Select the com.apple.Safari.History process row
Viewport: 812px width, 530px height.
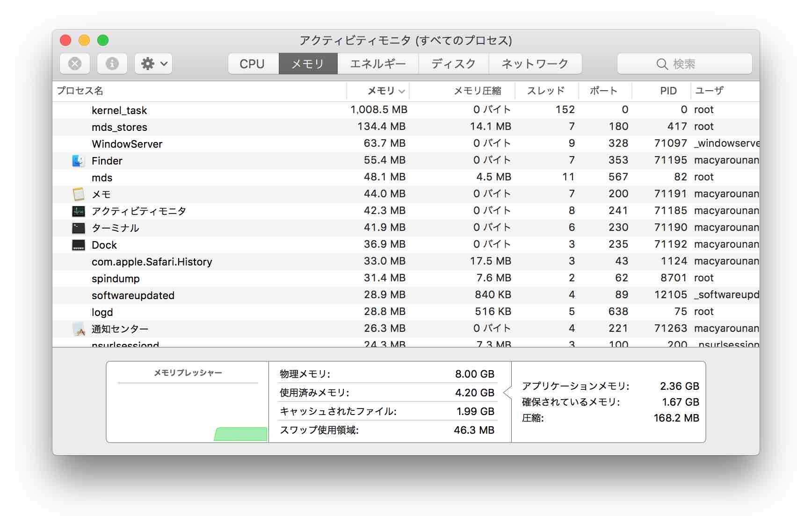tap(406, 261)
